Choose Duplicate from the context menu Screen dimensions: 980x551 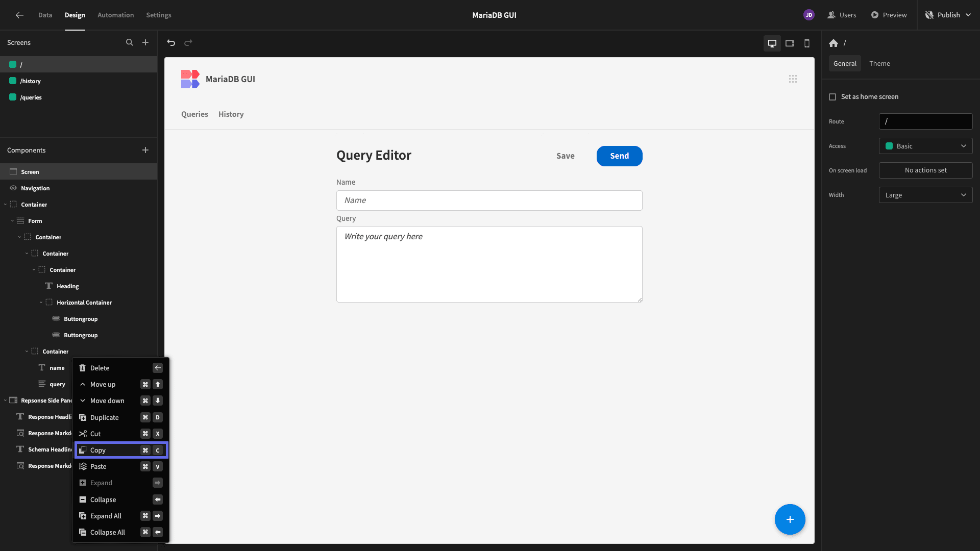pyautogui.click(x=121, y=417)
